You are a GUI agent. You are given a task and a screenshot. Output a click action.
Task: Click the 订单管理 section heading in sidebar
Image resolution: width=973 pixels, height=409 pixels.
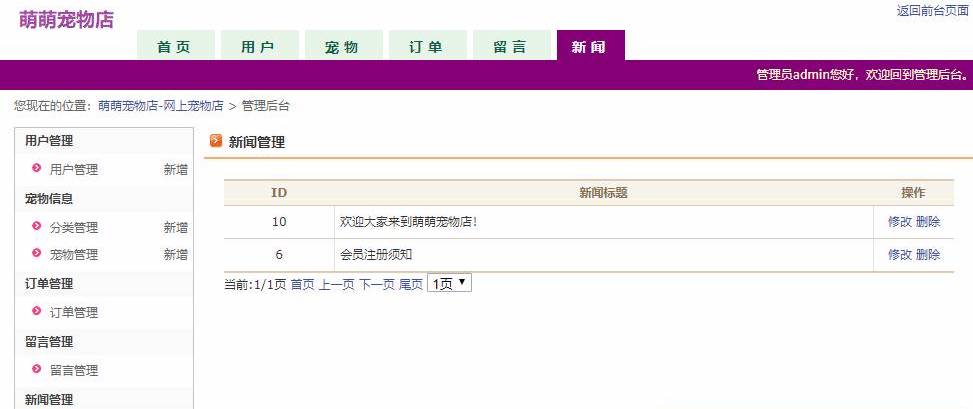pyautogui.click(x=49, y=284)
